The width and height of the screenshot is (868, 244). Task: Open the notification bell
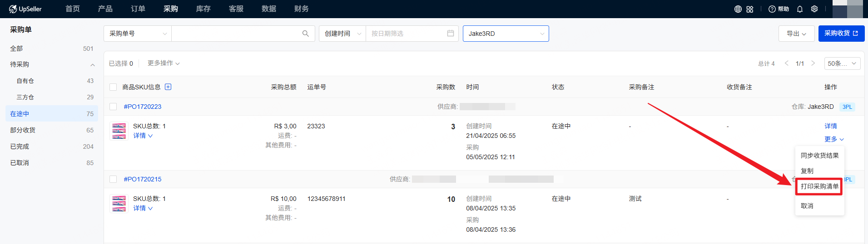click(800, 9)
